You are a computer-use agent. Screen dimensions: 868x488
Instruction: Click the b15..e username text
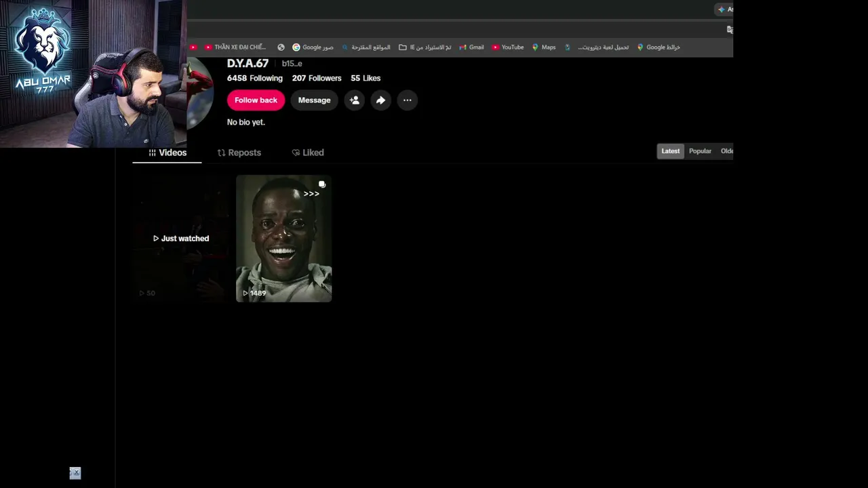292,64
